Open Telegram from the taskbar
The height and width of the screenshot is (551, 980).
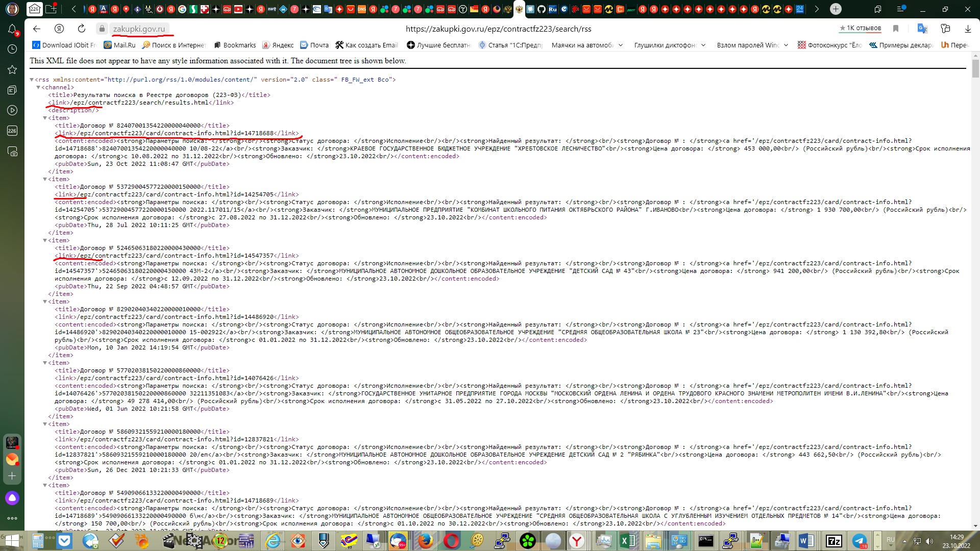point(859,541)
